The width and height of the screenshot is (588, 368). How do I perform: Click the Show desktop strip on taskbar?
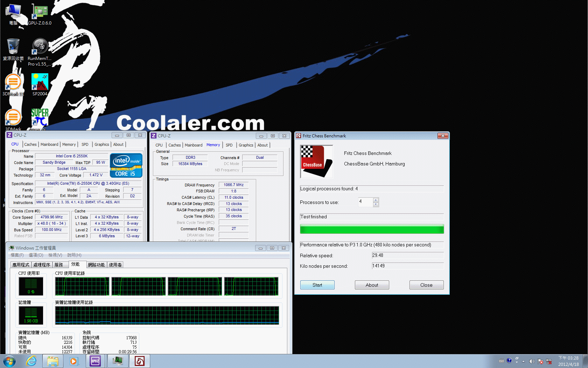click(x=585, y=361)
